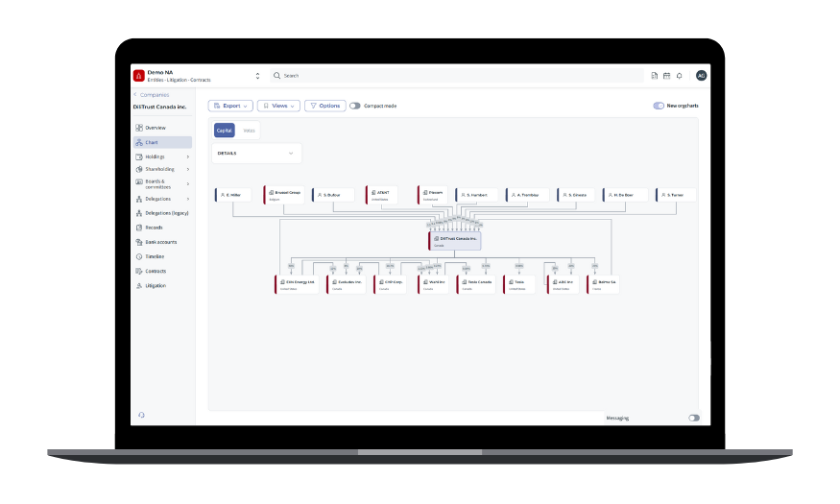Image resolution: width=840 pixels, height=504 pixels.
Task: Click the S. Humbert shareholder card
Action: (477, 195)
